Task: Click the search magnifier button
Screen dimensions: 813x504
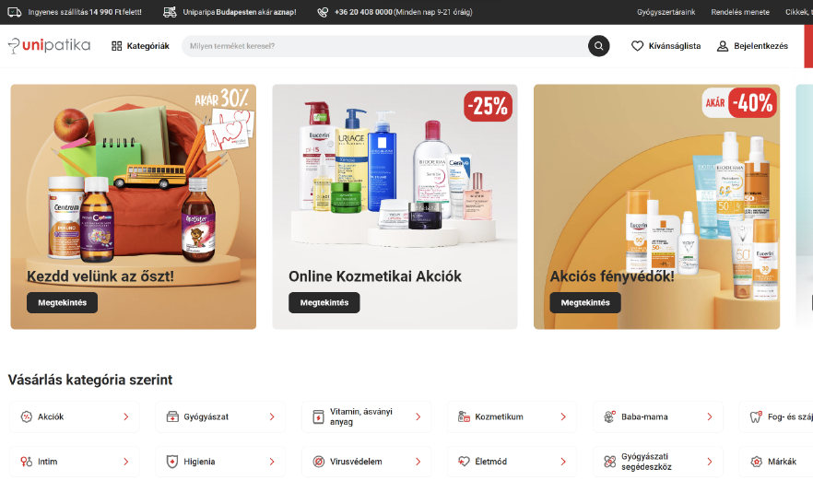Action: [x=598, y=46]
